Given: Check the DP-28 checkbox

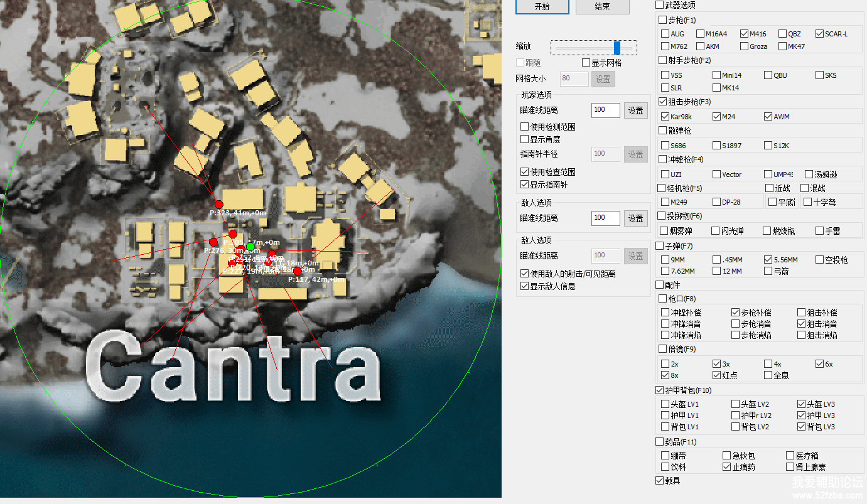Looking at the screenshot, I should (716, 202).
